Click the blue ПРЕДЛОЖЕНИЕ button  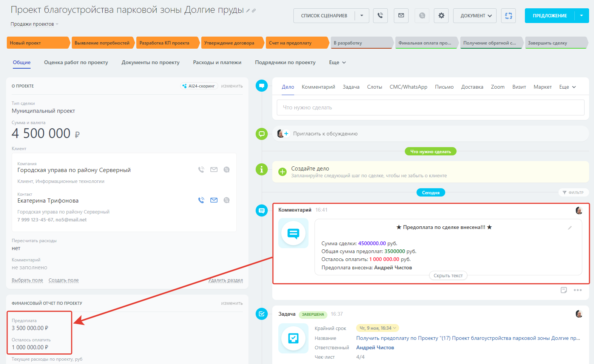(550, 15)
